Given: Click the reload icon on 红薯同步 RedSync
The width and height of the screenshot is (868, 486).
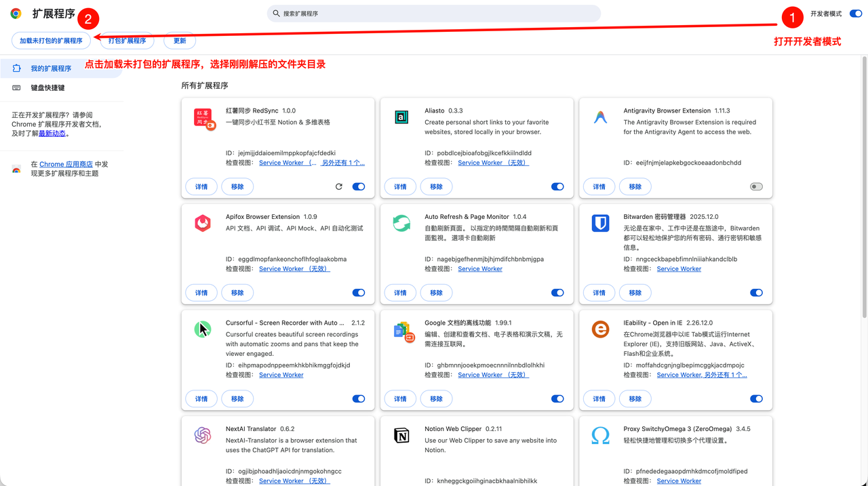Looking at the screenshot, I should [x=339, y=186].
